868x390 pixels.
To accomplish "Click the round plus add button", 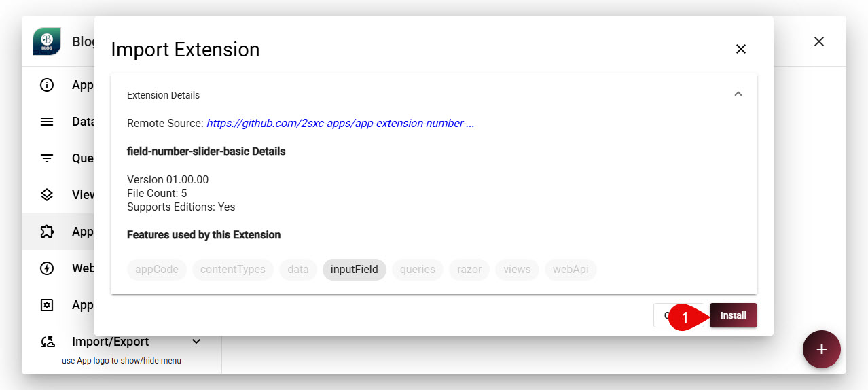I will (821, 349).
